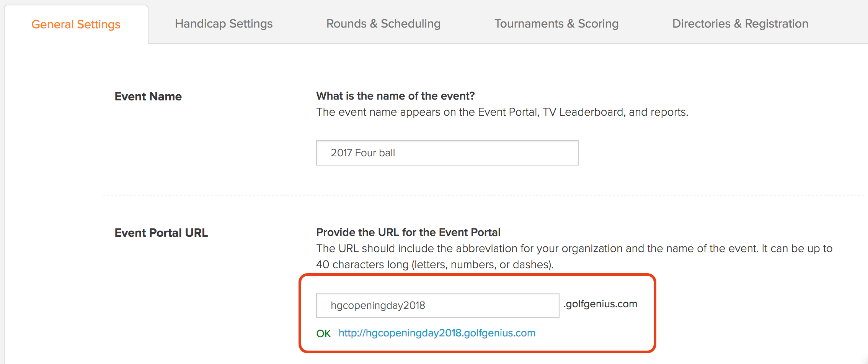Image resolution: width=868 pixels, height=364 pixels.
Task: Select the Event Portal URL section heading
Action: coord(161,233)
